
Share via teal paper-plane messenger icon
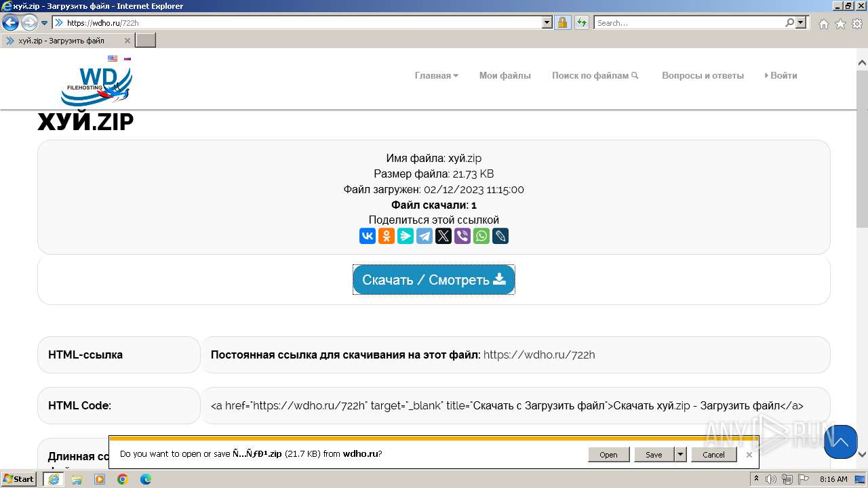point(406,236)
